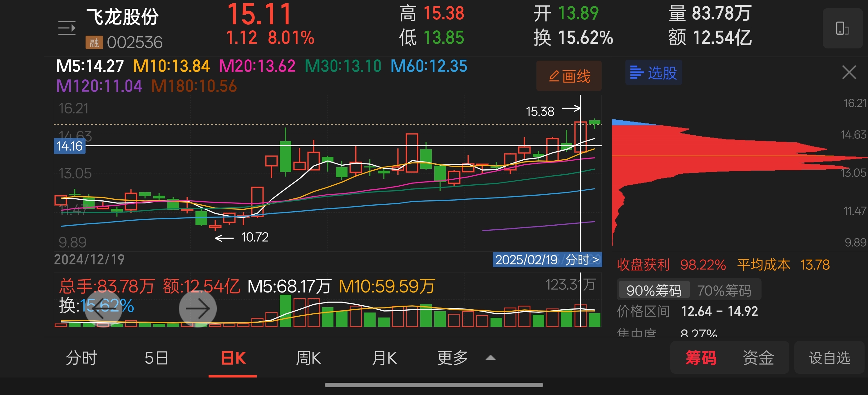Tap the 融 margin trading badge

94,42
